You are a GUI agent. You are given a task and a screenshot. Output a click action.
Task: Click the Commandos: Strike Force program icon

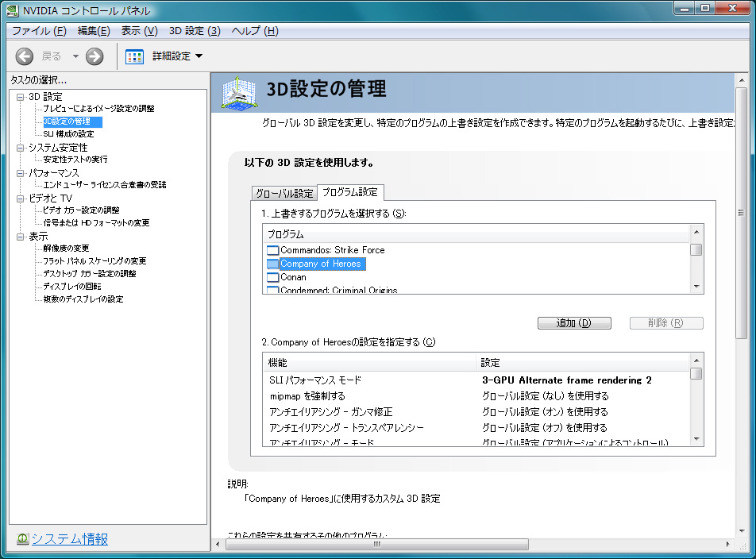[273, 250]
